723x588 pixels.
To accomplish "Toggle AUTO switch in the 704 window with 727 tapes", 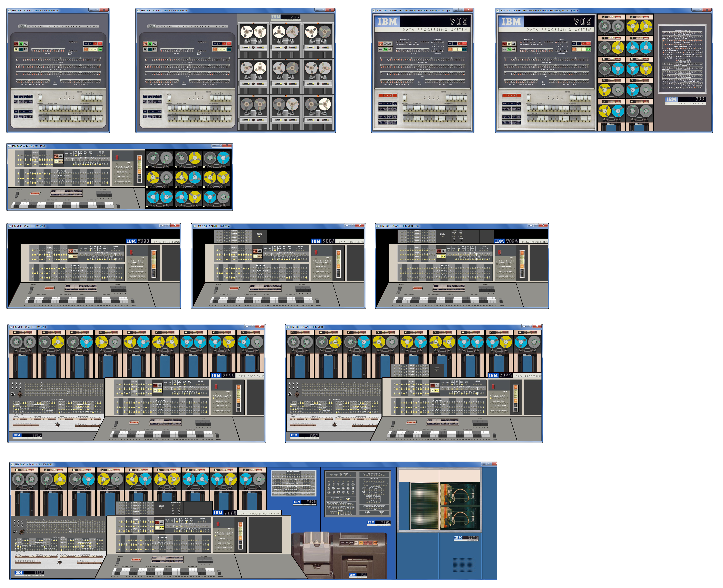I will pyautogui.click(x=169, y=99).
